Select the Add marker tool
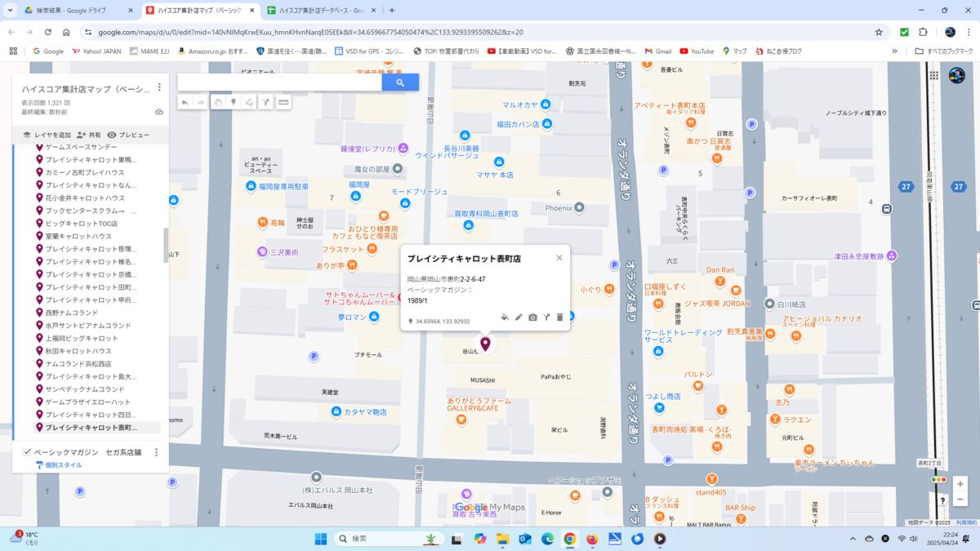The image size is (980, 551). [234, 103]
